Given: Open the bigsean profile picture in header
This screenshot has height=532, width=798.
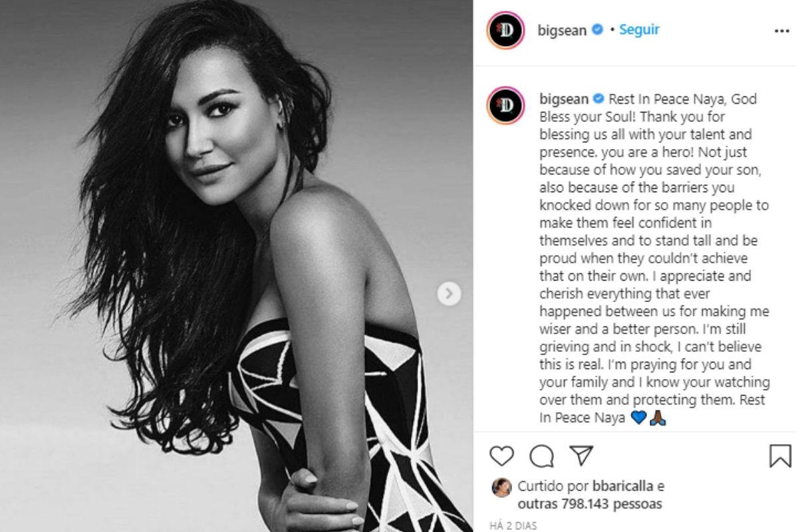Looking at the screenshot, I should pos(506,30).
